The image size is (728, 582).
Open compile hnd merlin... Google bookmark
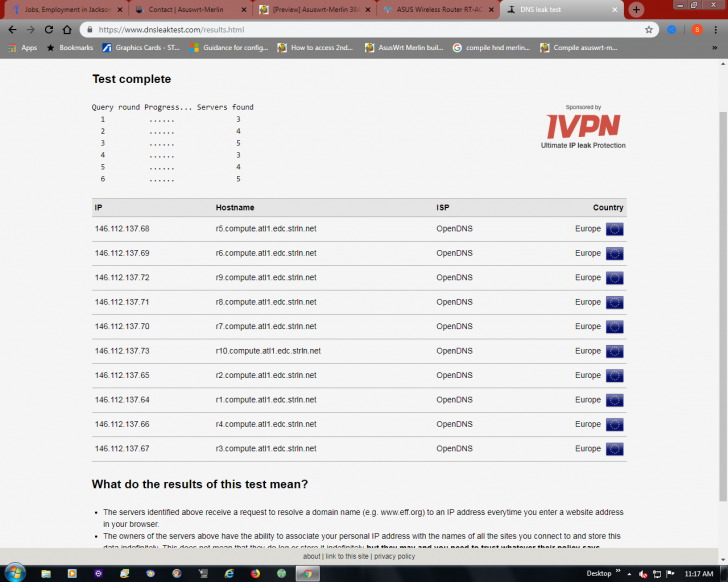[491, 48]
